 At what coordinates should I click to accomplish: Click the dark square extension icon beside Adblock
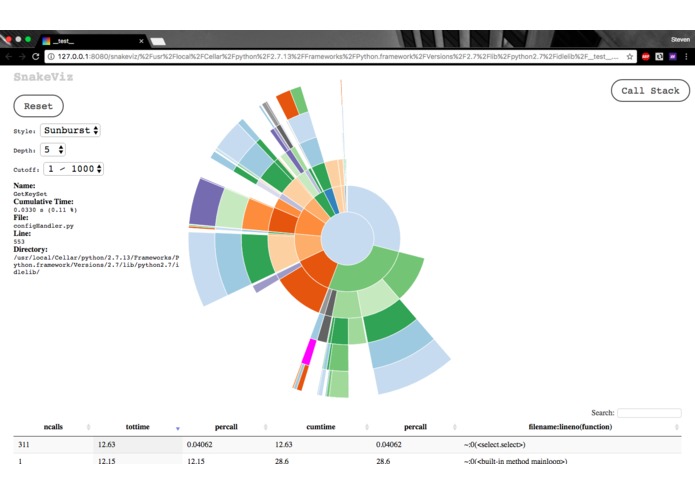[x=659, y=57]
